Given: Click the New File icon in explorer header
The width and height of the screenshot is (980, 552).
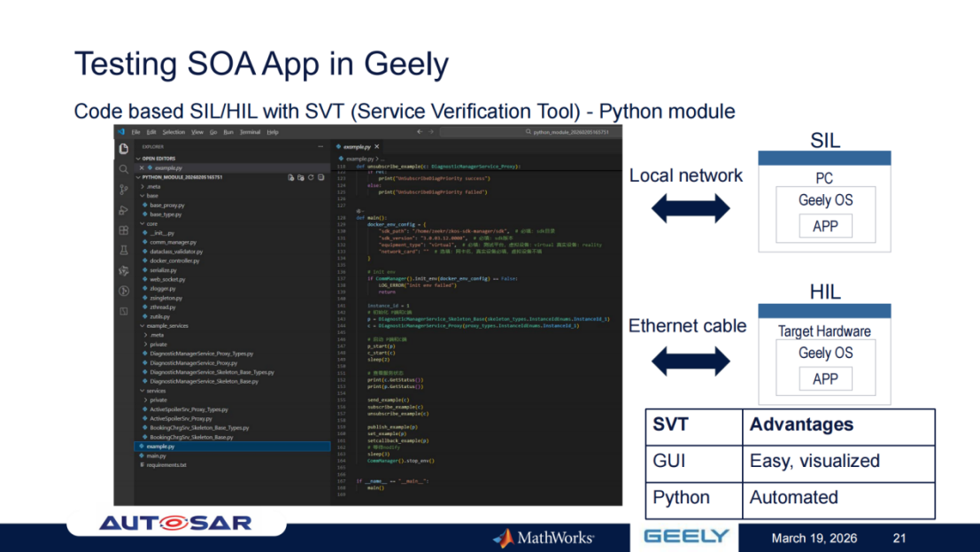Looking at the screenshot, I should [290, 177].
